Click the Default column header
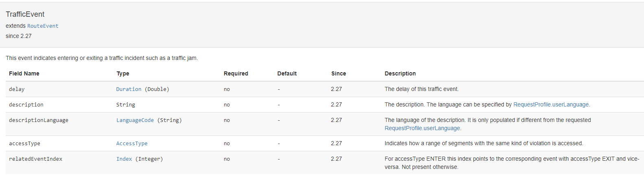This screenshot has width=644, height=186. (x=287, y=74)
